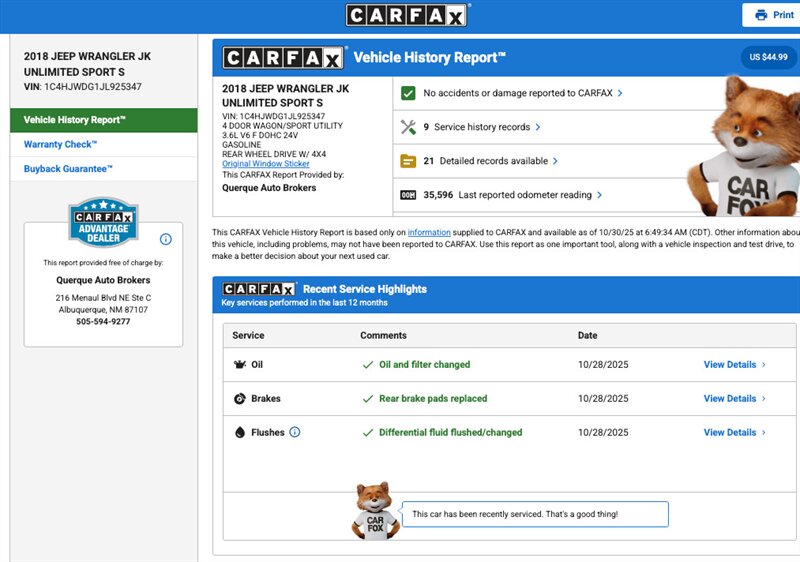View Details for the Oil service
Viewport: 800px width, 562px height.
pyautogui.click(x=734, y=365)
